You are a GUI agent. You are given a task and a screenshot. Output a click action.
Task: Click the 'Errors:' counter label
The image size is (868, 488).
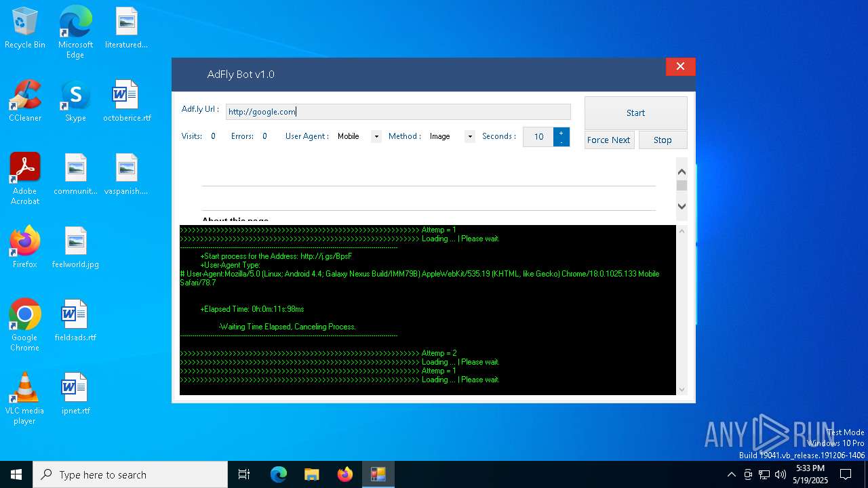tap(242, 136)
